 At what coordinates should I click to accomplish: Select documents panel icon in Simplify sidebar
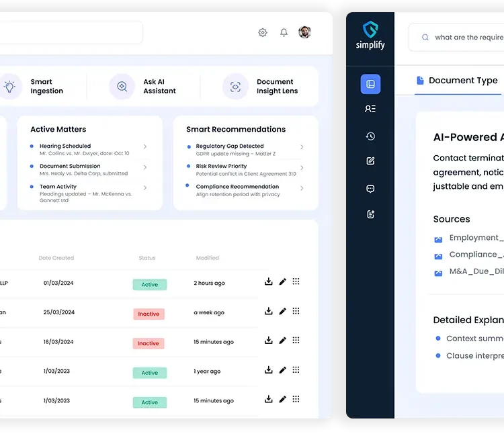click(x=370, y=84)
